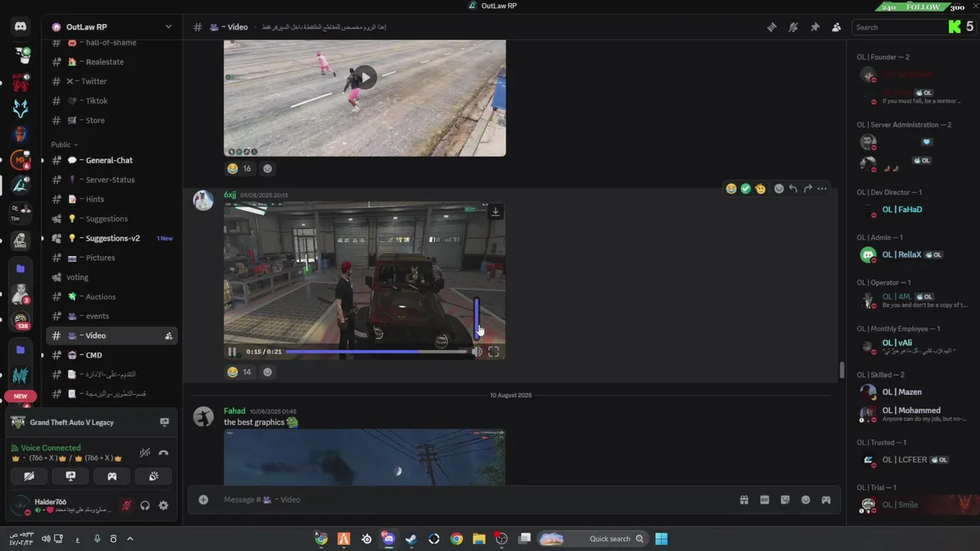
Task: Stream Grand Theft Auto V Legacy
Action: pos(164,422)
